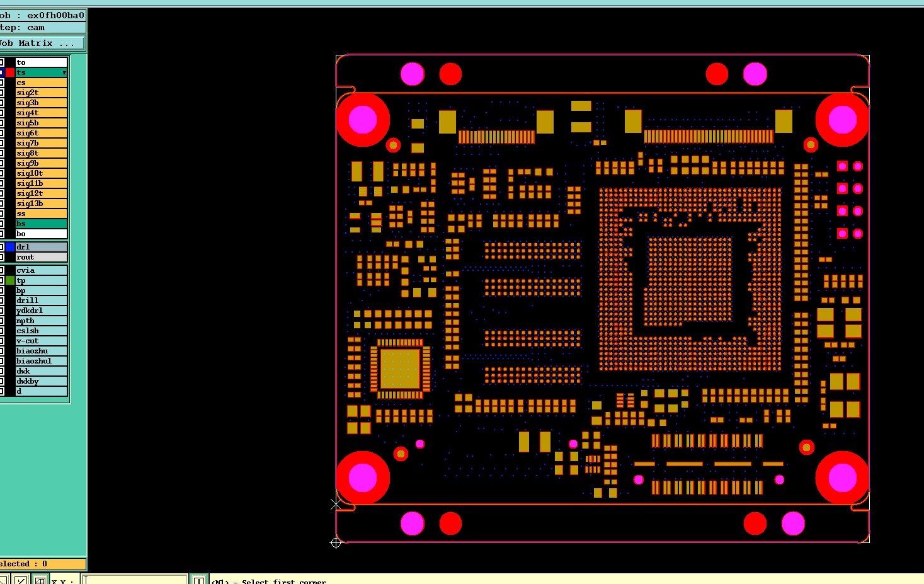Click the red color swatch of ts layer

[x=10, y=72]
